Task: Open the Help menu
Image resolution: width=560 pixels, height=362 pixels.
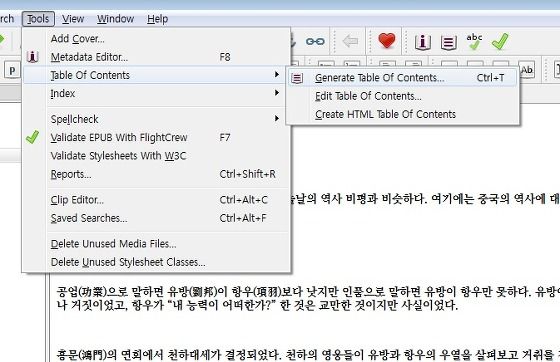Action: point(157,19)
